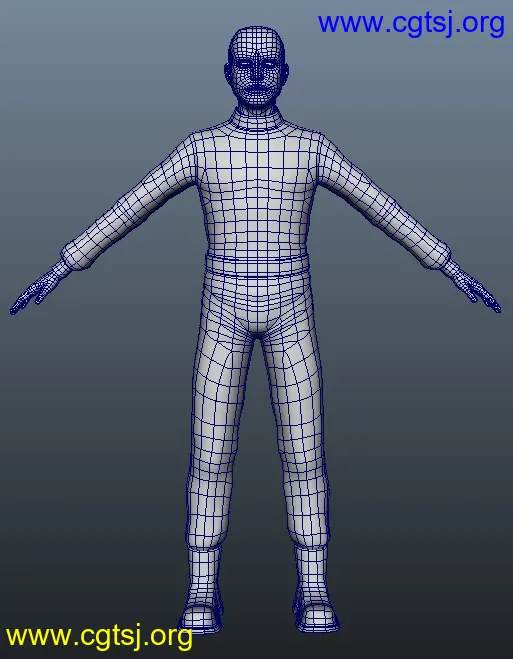Click the turtleneck collar on the neck
513x659 pixels.
pos(256,119)
